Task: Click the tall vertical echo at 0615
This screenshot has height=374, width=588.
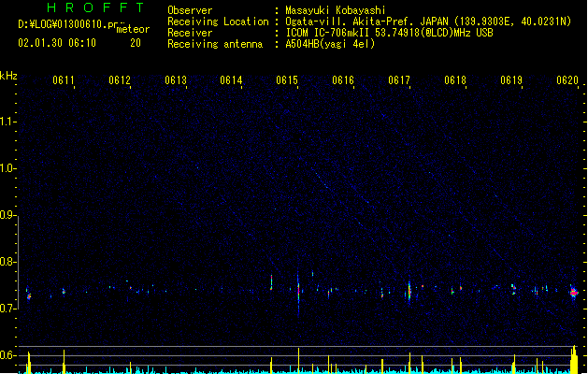Action: coord(298,293)
